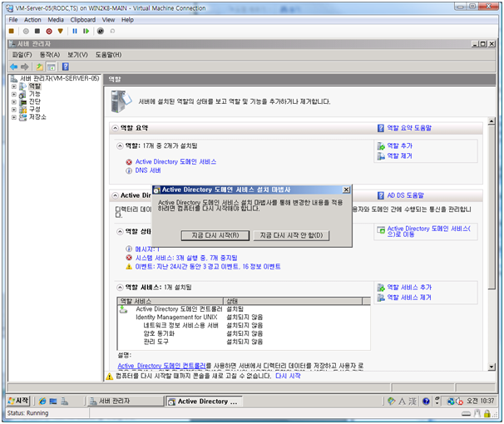
Task: Select the 진단 tree item
Action: (35, 101)
